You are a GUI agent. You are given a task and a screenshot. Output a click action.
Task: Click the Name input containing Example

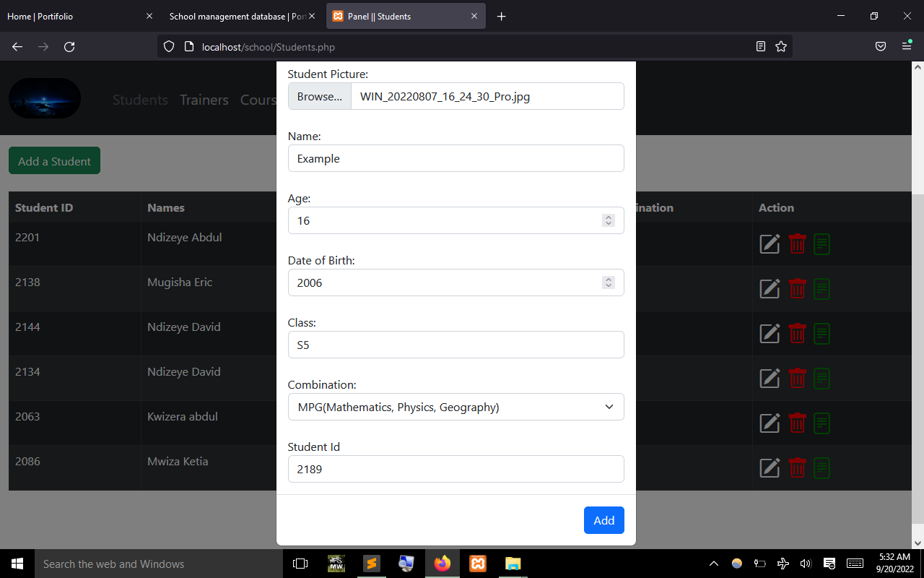pyautogui.click(x=456, y=158)
